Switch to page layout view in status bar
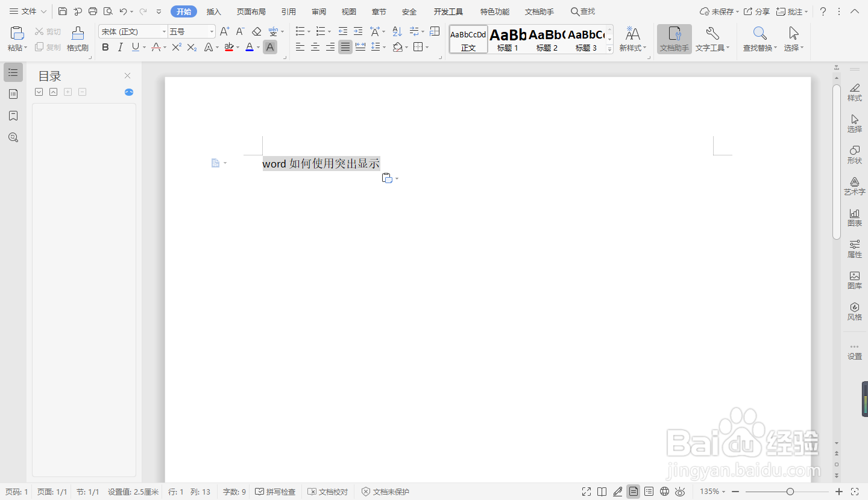868x500 pixels. coord(633,492)
